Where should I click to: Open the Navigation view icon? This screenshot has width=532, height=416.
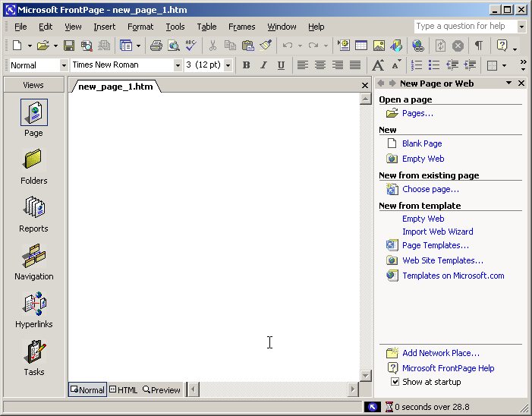click(x=33, y=263)
